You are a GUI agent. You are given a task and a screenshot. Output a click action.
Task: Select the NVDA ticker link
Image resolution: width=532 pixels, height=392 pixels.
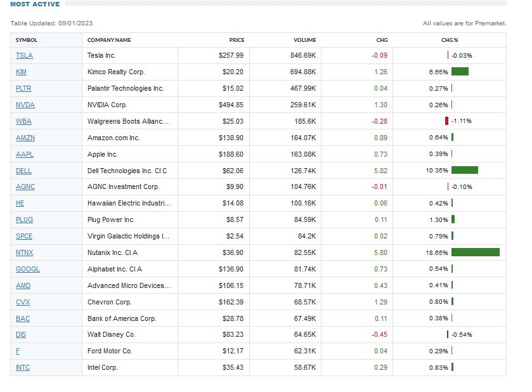click(25, 105)
